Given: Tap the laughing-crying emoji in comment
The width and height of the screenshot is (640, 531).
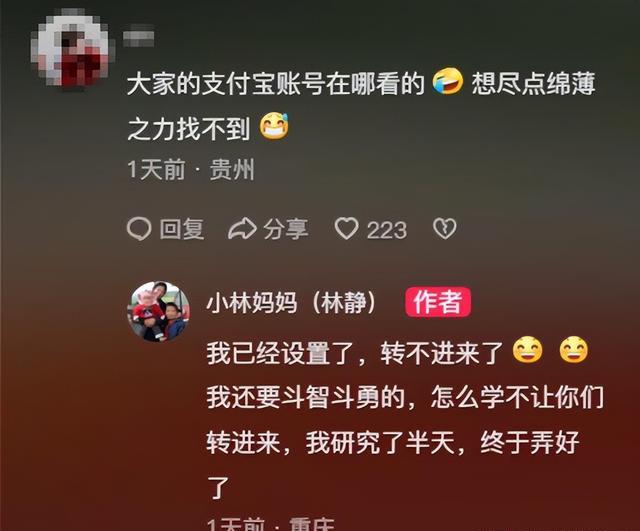Looking at the screenshot, I should pos(448,82).
